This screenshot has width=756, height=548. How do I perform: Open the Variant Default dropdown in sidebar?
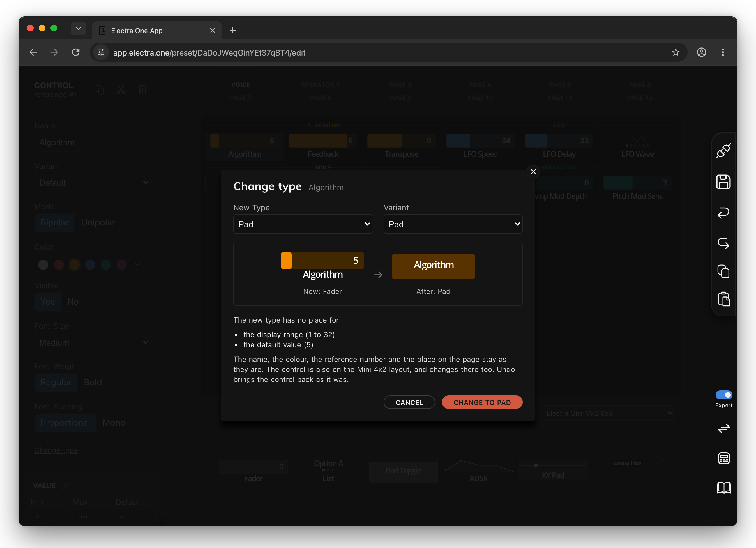pos(92,183)
